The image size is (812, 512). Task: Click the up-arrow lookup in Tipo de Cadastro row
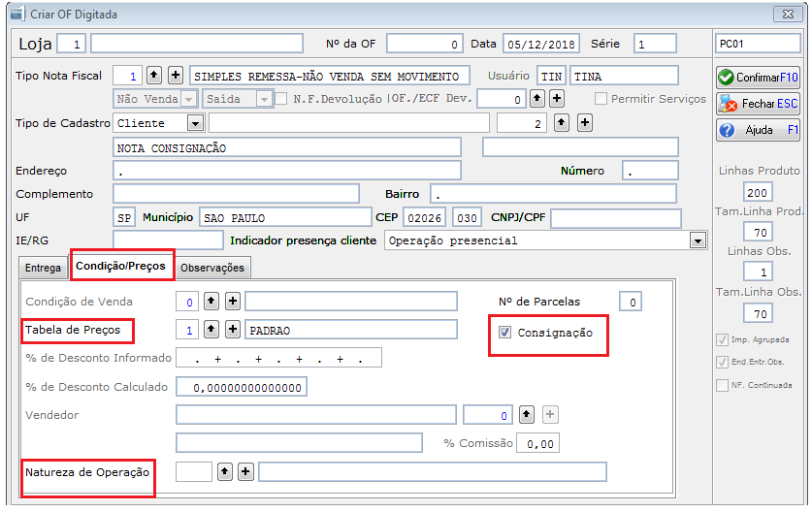[562, 123]
